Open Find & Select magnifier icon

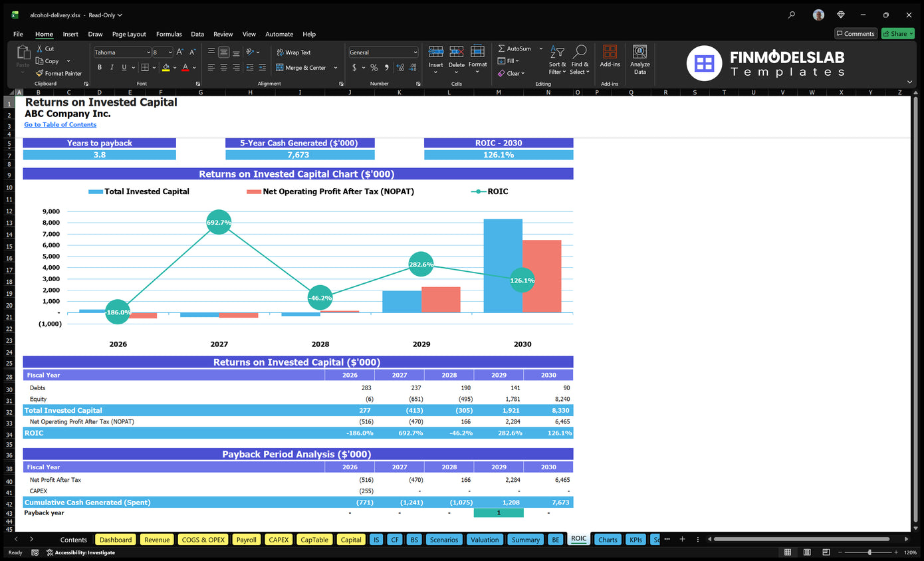(580, 52)
